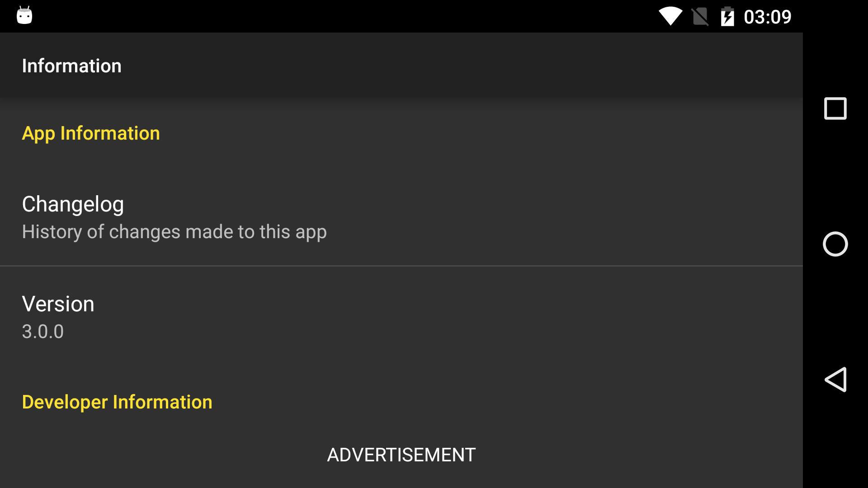
Task: Tap the divider below Changelog entry
Action: coord(401,266)
